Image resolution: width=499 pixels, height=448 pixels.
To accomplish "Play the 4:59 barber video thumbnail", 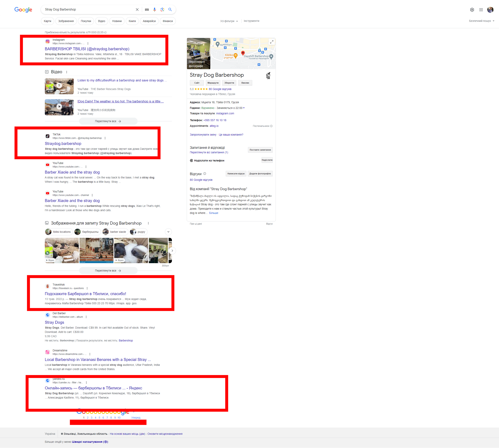I will (59, 86).
